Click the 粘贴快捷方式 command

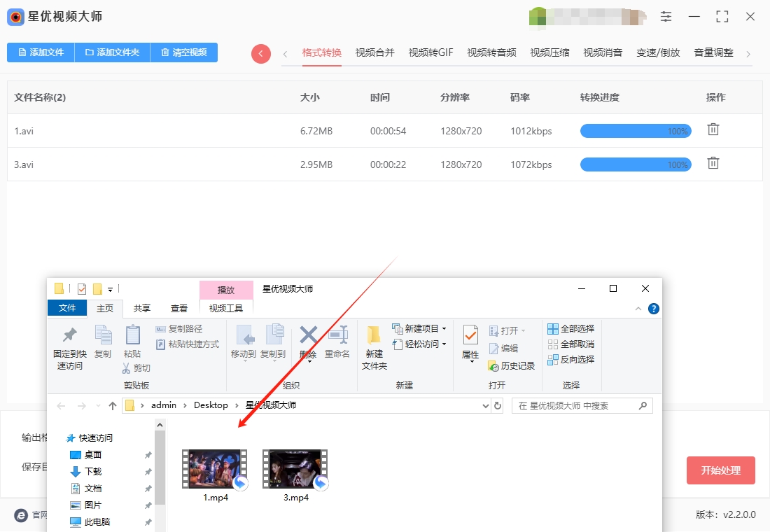coord(188,344)
